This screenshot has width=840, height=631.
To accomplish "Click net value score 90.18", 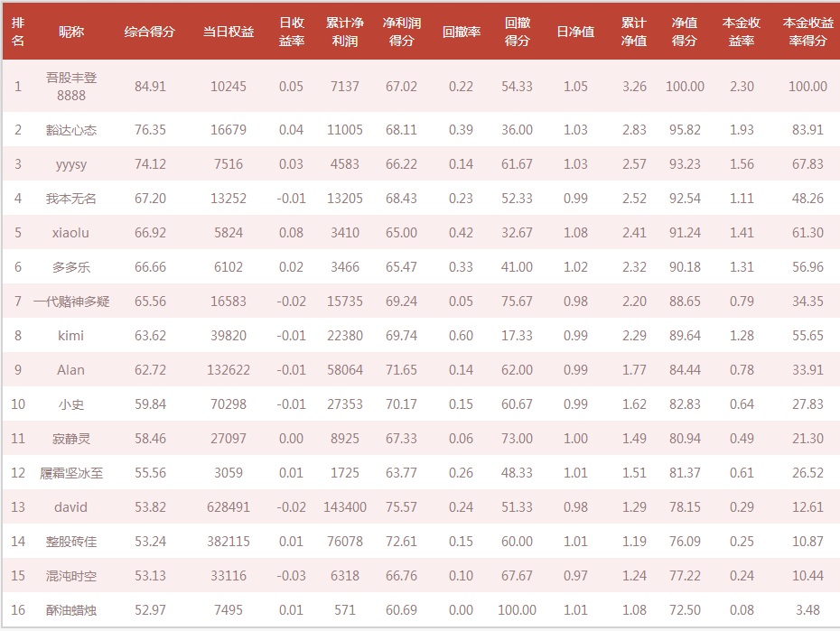I will click(685, 266).
